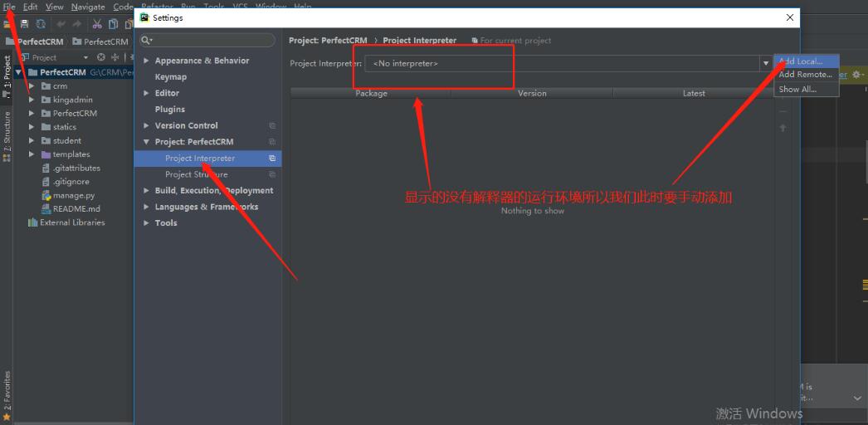Image resolution: width=868 pixels, height=425 pixels.
Task: Click the manage.py Python file icon
Action: point(46,195)
